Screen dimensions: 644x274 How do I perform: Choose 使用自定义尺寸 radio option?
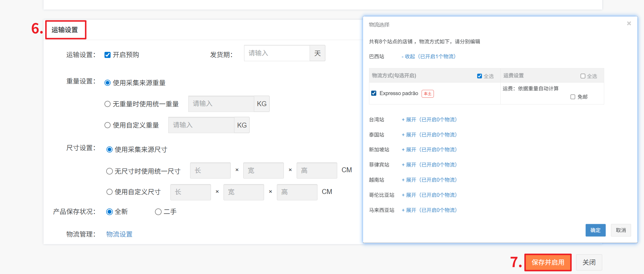[x=109, y=192]
